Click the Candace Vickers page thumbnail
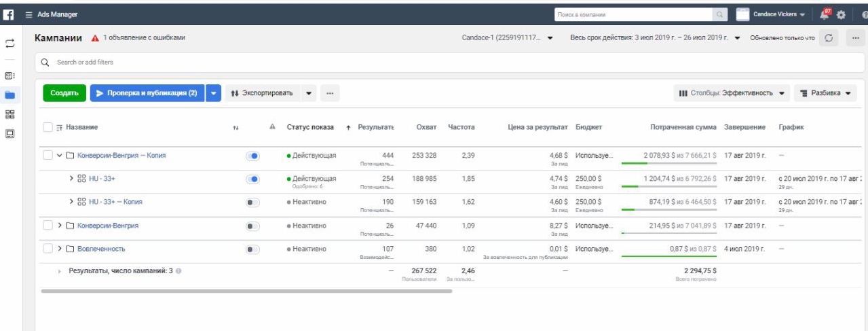This screenshot has height=331, width=868. [742, 14]
